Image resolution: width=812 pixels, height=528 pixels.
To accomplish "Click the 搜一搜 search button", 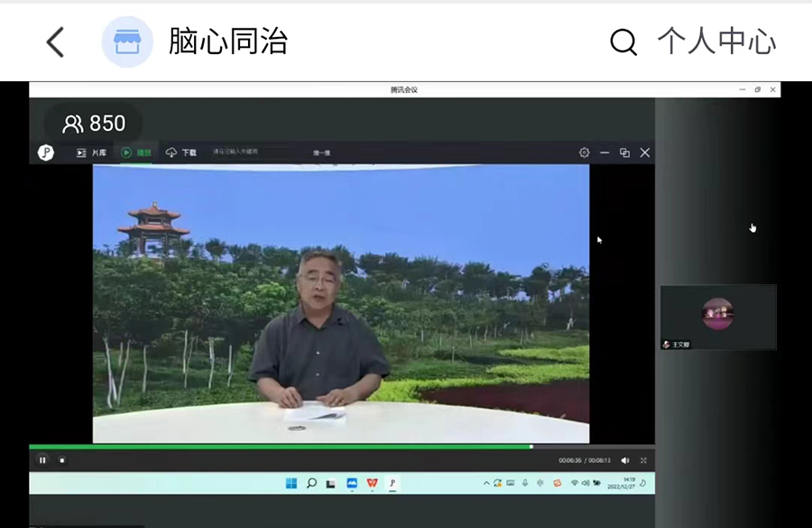I will (321, 153).
